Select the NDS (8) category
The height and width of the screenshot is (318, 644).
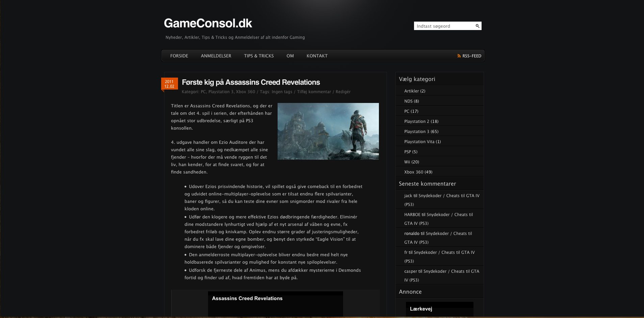[x=412, y=101]
